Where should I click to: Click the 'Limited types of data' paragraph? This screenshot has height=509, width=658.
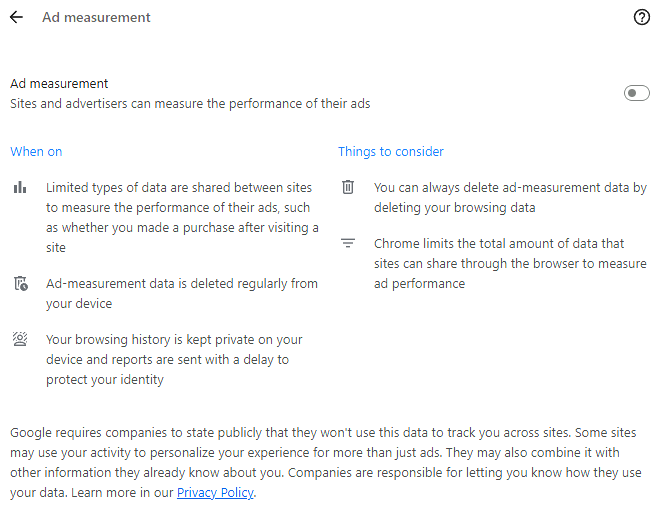point(182,217)
